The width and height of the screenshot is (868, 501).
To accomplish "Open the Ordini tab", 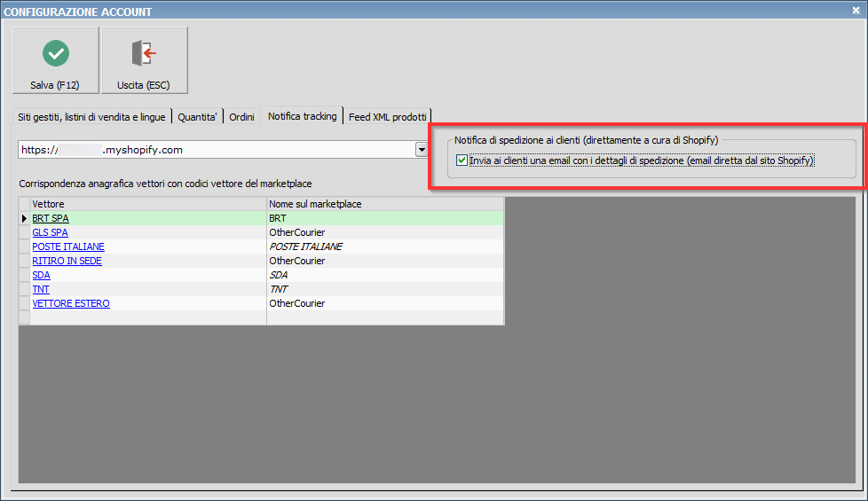I will tap(241, 117).
